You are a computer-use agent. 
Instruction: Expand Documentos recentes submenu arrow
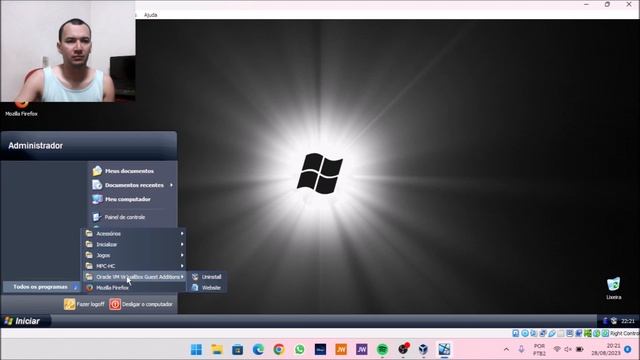click(171, 185)
